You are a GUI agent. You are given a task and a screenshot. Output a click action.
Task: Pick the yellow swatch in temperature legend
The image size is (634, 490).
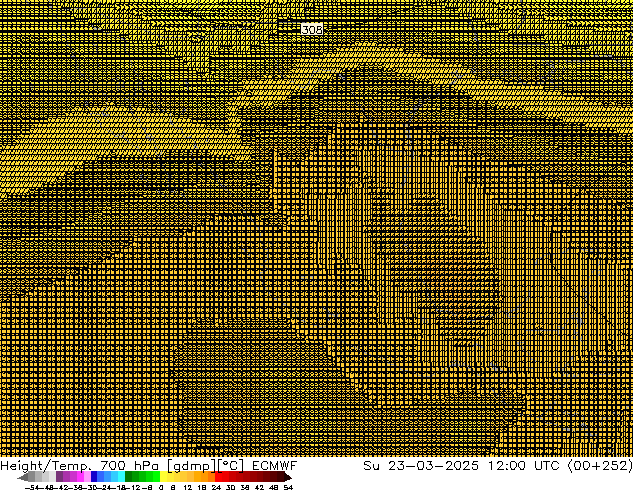163,477
